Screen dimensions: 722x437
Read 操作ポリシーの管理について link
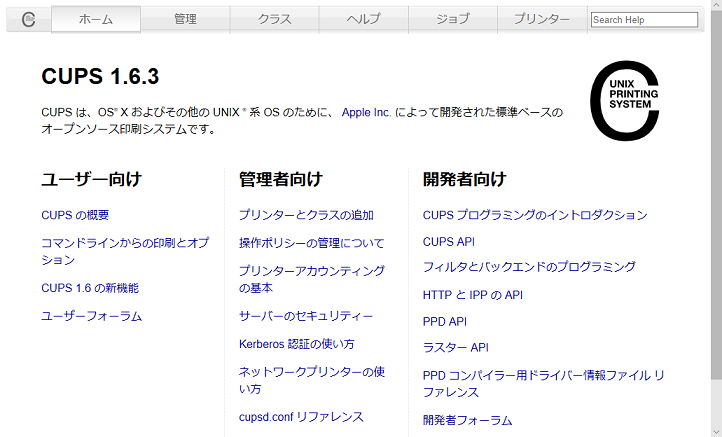(311, 243)
